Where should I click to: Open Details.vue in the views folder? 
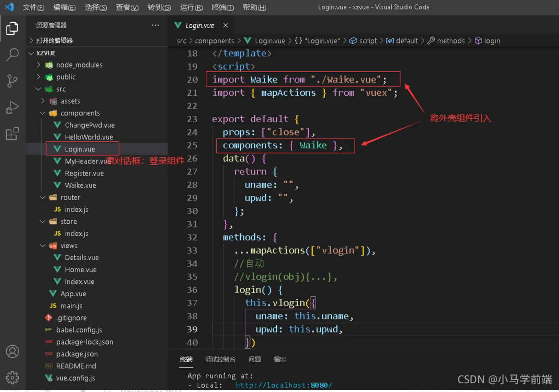click(x=82, y=257)
